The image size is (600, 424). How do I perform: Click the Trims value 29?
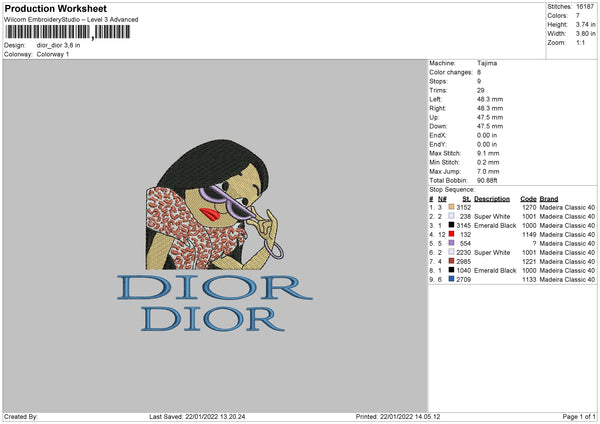(x=481, y=90)
